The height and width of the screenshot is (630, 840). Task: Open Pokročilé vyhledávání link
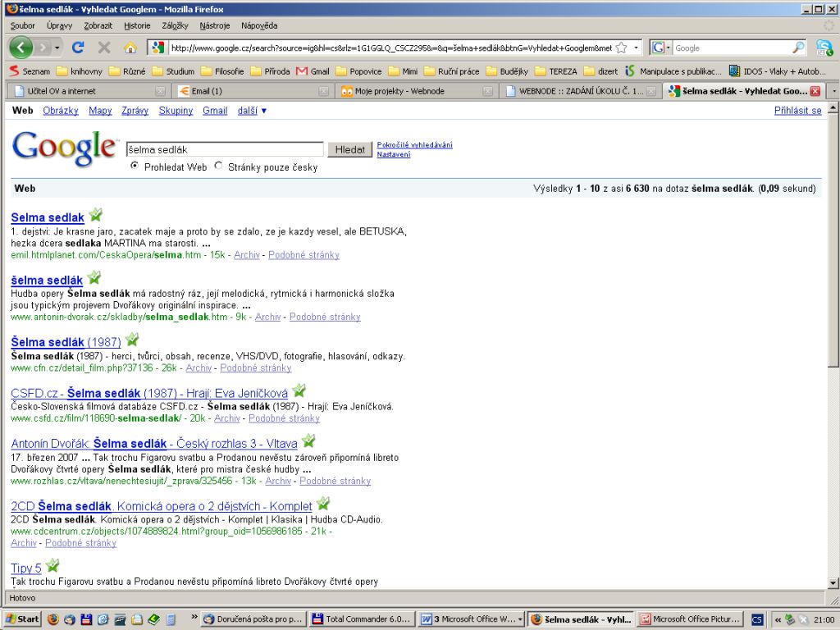coord(414,144)
